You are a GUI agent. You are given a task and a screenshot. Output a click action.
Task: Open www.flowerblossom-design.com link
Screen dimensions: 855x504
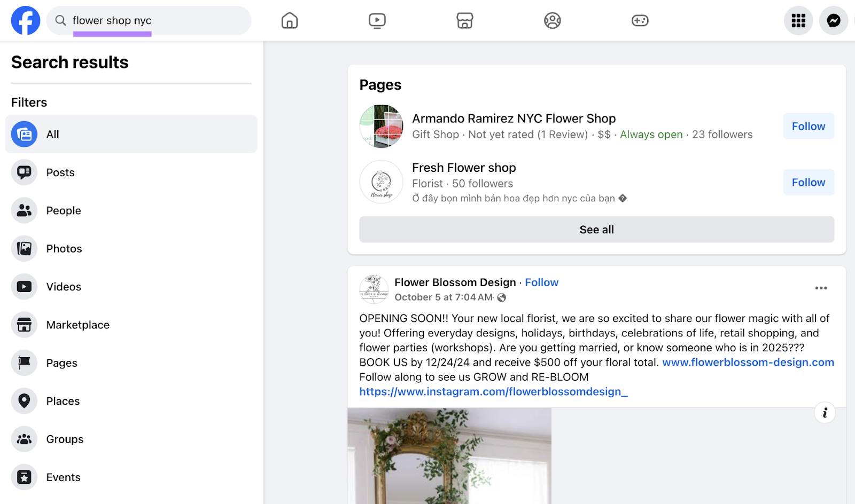click(748, 362)
